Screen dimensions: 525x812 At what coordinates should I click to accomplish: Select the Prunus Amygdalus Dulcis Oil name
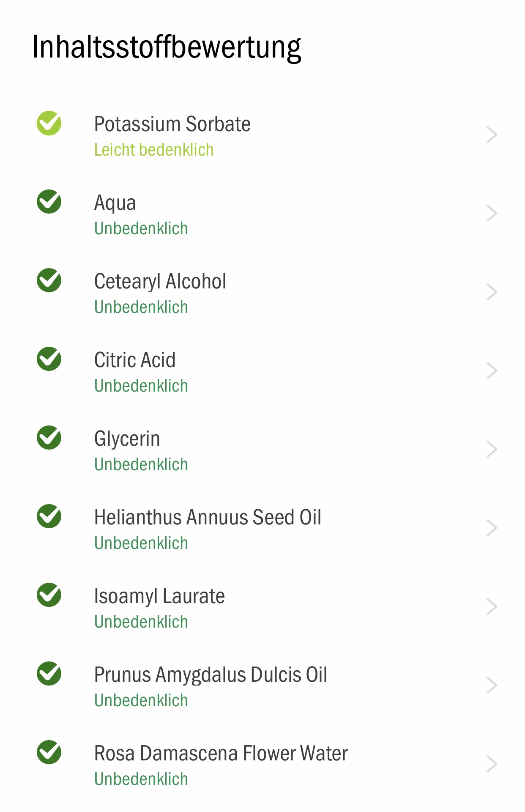pos(211,675)
